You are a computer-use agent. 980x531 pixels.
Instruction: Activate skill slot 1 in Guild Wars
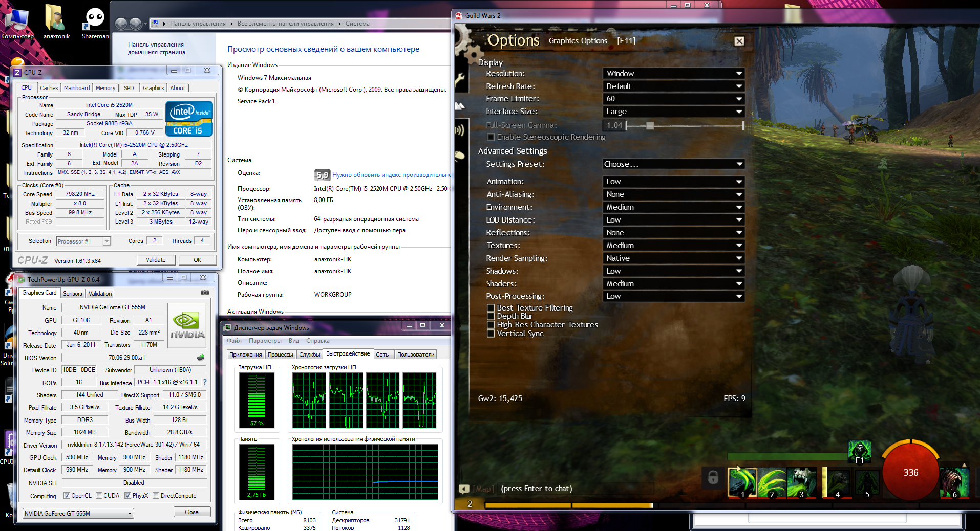tap(742, 482)
